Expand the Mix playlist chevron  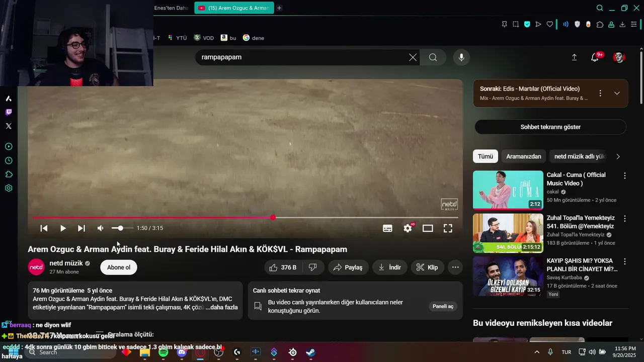pyautogui.click(x=617, y=93)
